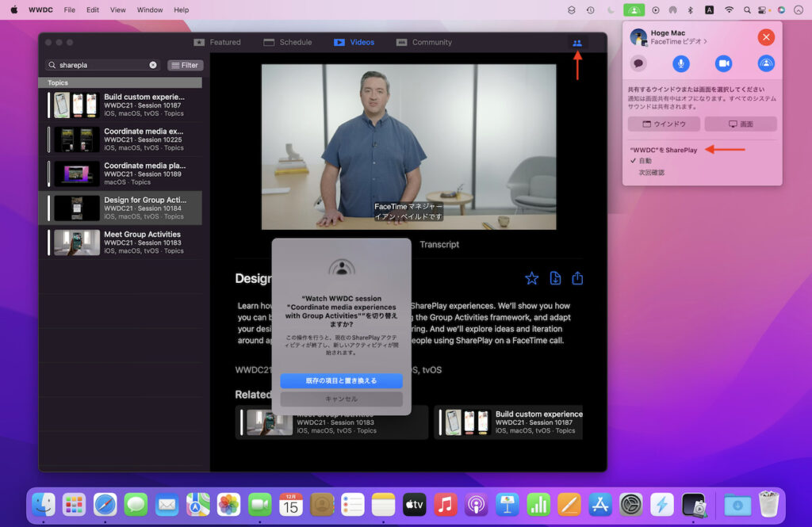Open the Window menu

tap(150, 10)
